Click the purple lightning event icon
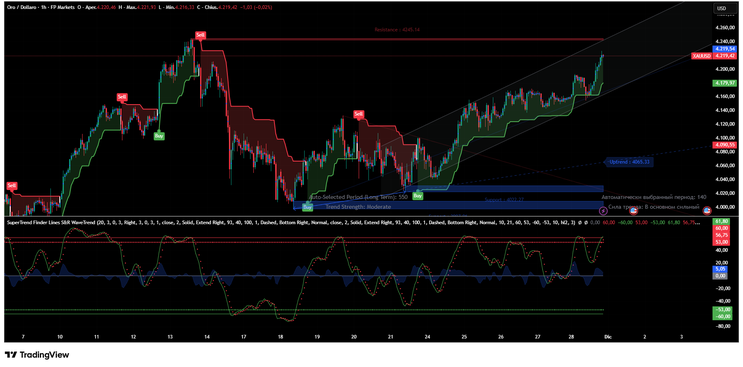The width and height of the screenshot is (743, 367). [x=603, y=210]
